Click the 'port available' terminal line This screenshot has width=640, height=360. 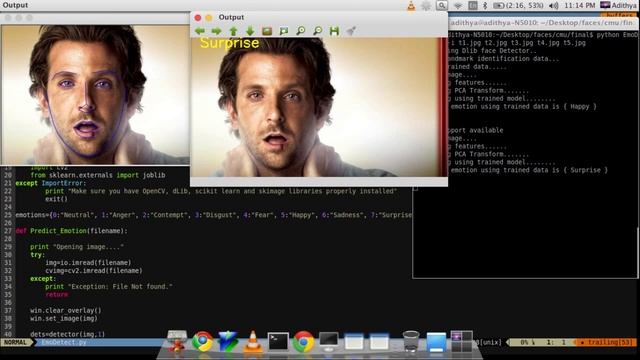pyautogui.click(x=476, y=130)
